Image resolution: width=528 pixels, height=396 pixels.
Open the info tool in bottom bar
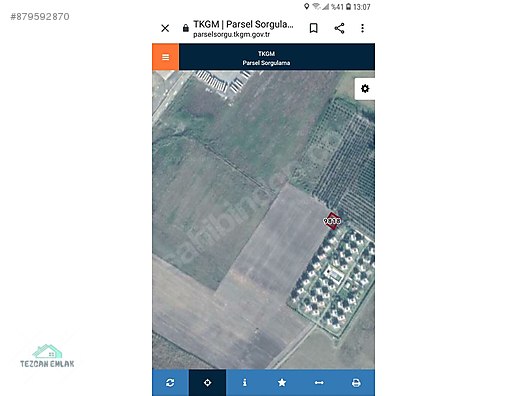[x=245, y=383]
